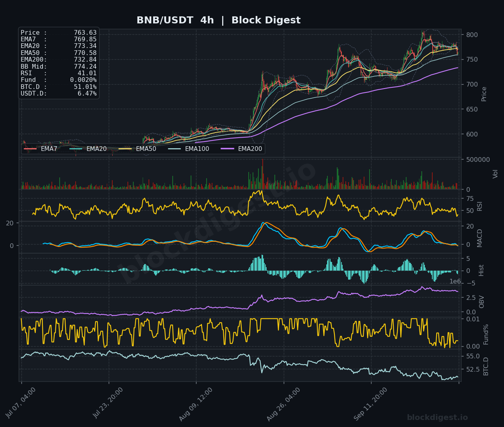
Task: Click the 500000 volume axis tick
Action: point(478,159)
